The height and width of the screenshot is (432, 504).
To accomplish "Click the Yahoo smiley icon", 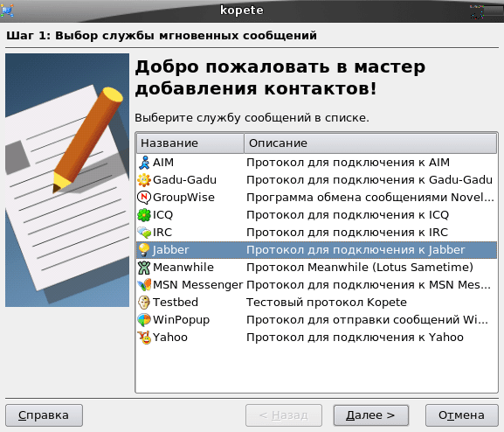I will point(144,338).
